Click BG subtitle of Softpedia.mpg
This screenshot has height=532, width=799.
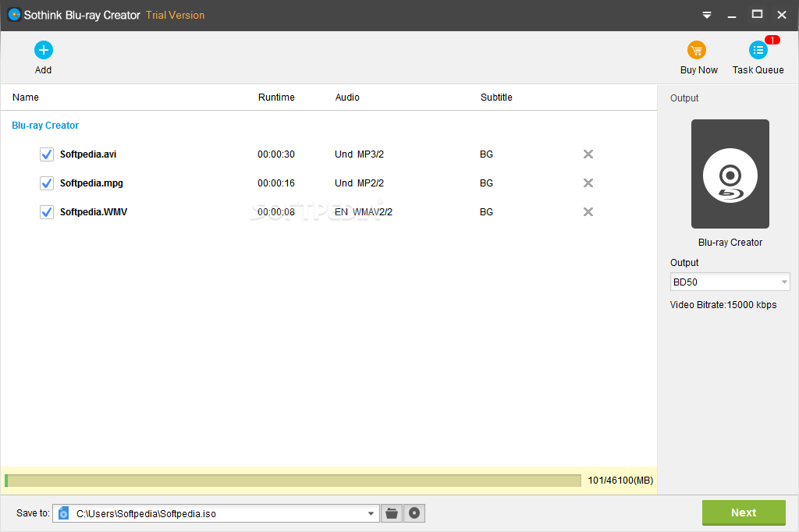486,183
